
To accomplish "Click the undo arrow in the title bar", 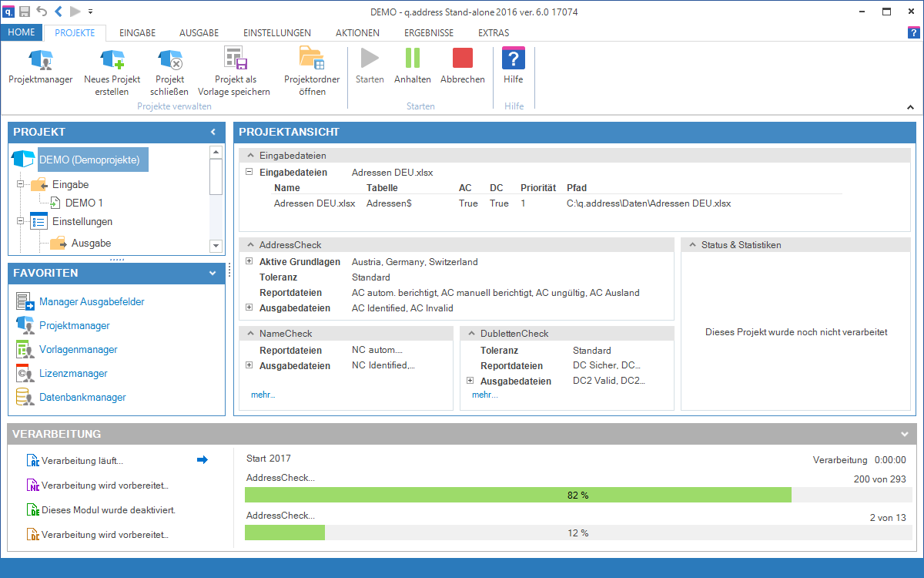I will pyautogui.click(x=42, y=12).
